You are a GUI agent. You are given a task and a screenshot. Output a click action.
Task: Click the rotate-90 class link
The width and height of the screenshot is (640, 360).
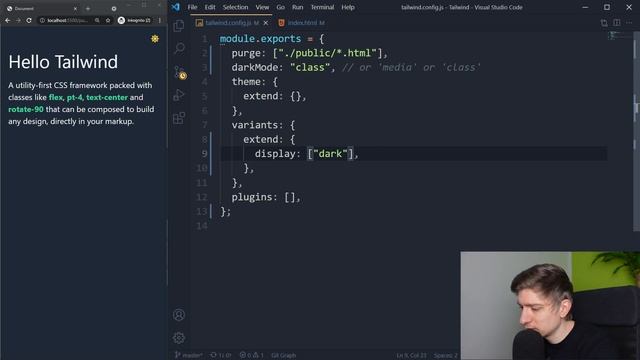pos(26,109)
